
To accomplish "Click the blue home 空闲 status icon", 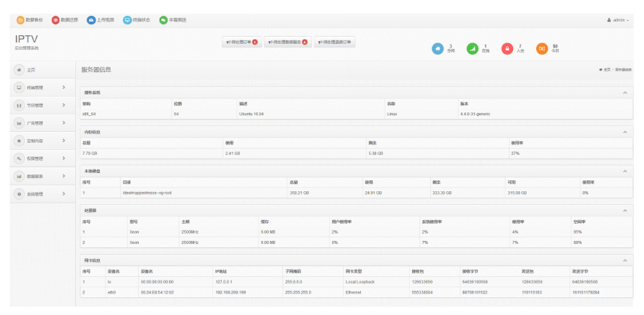I will click(437, 49).
